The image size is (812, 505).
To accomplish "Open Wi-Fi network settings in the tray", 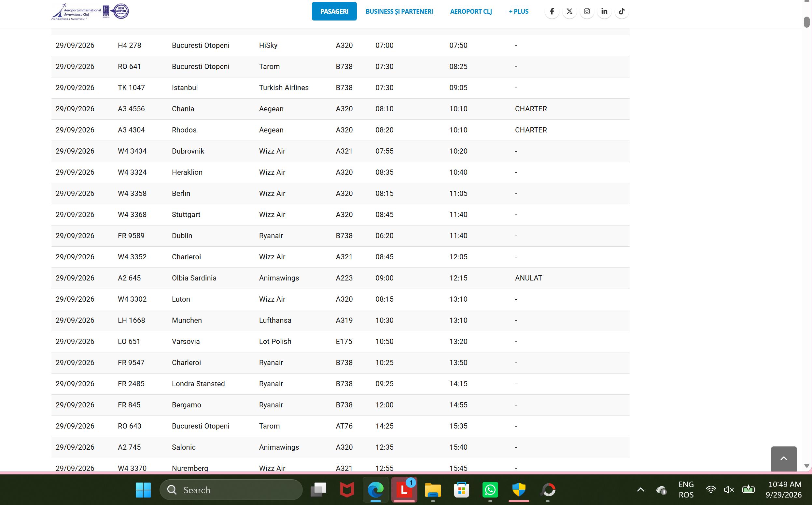I will point(711,490).
